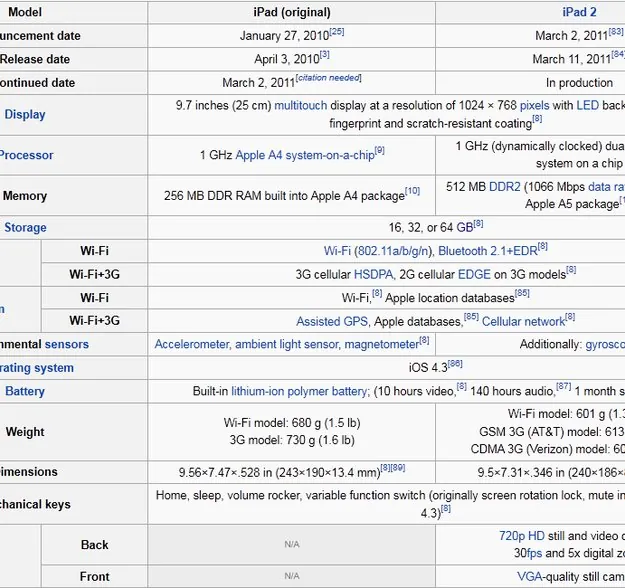The height and width of the screenshot is (588, 625).
Task: Open the pixels link in Display row
Action: tap(535, 106)
